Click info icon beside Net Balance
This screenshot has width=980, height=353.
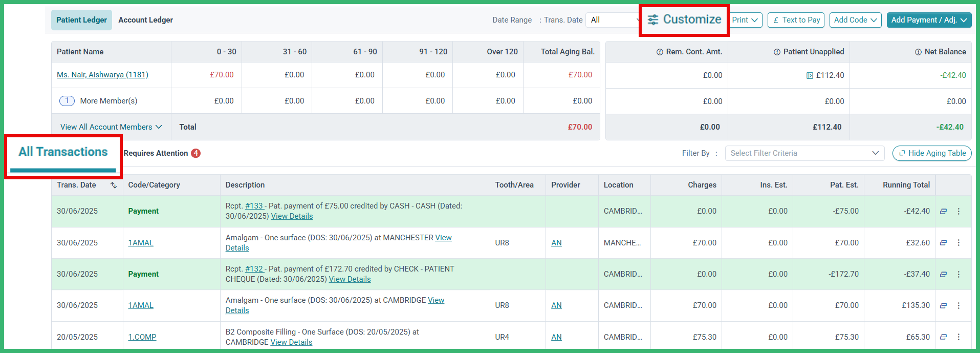[x=918, y=52]
